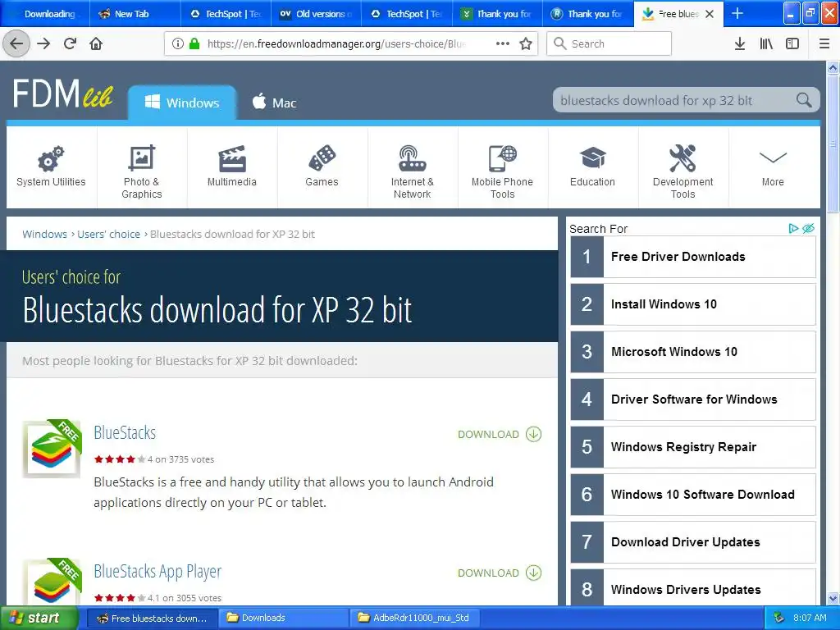The width and height of the screenshot is (840, 630).
Task: Switch to the Mac platform tab
Action: [x=274, y=103]
